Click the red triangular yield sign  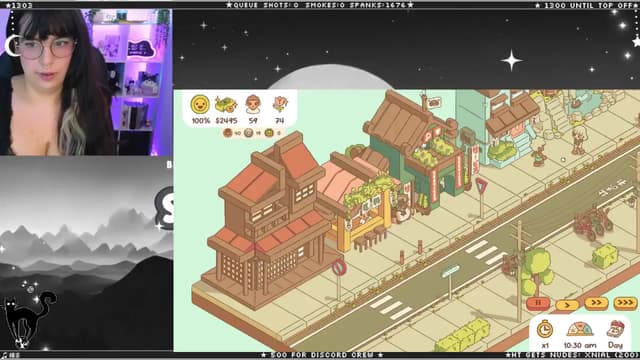481,186
